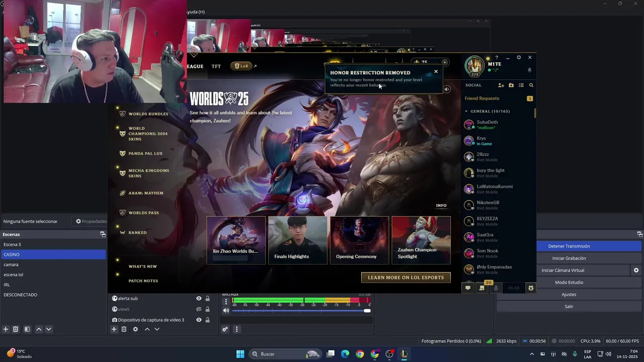Move scene down arrow in Escenas panel
The width and height of the screenshot is (644, 362).
point(48,329)
